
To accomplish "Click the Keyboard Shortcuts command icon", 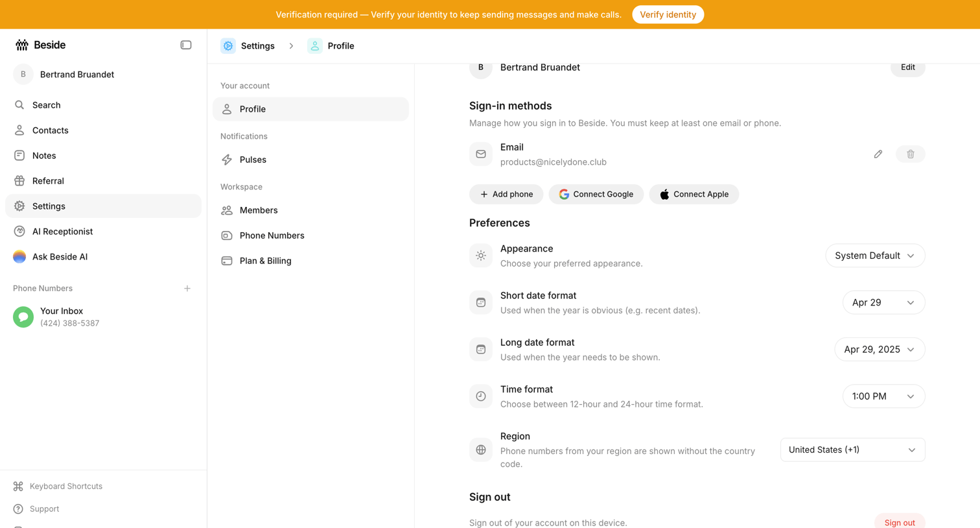I will (x=18, y=486).
